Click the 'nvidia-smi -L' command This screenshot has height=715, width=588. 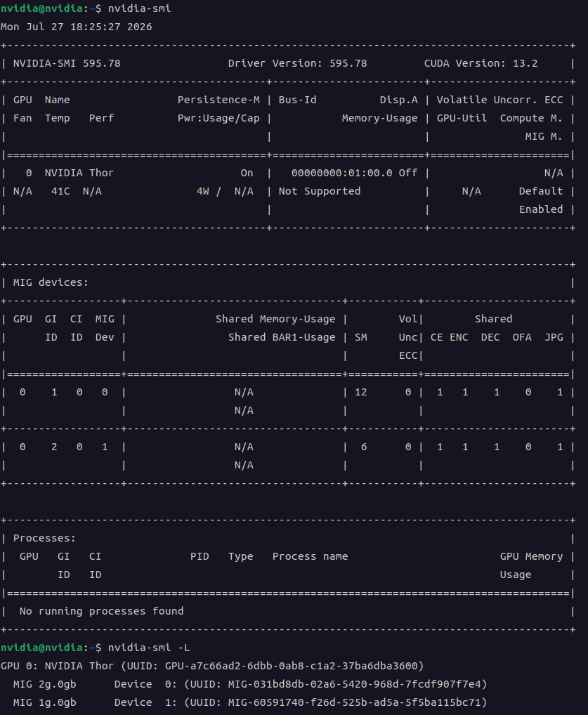click(x=149, y=648)
